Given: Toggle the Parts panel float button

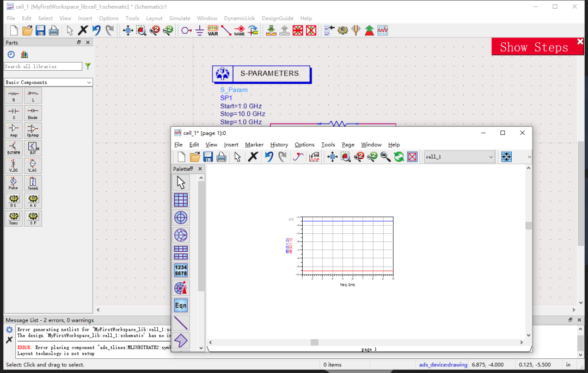Looking at the screenshot, I should [x=79, y=42].
